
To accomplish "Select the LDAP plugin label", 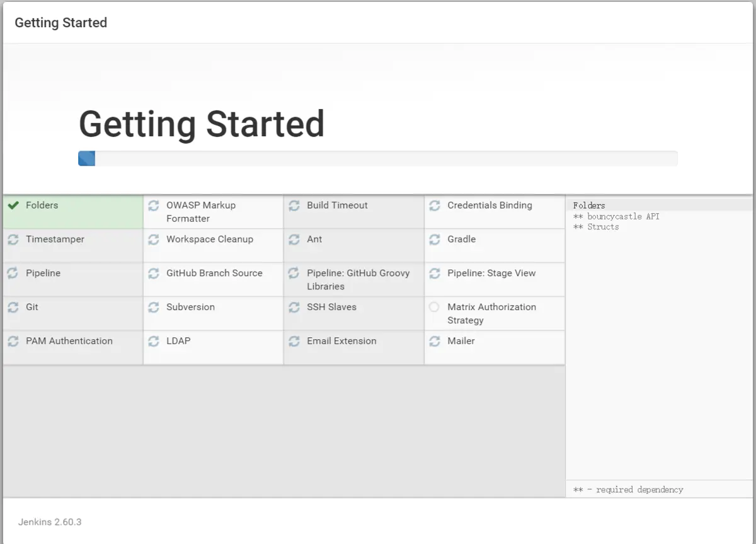I will point(178,341).
